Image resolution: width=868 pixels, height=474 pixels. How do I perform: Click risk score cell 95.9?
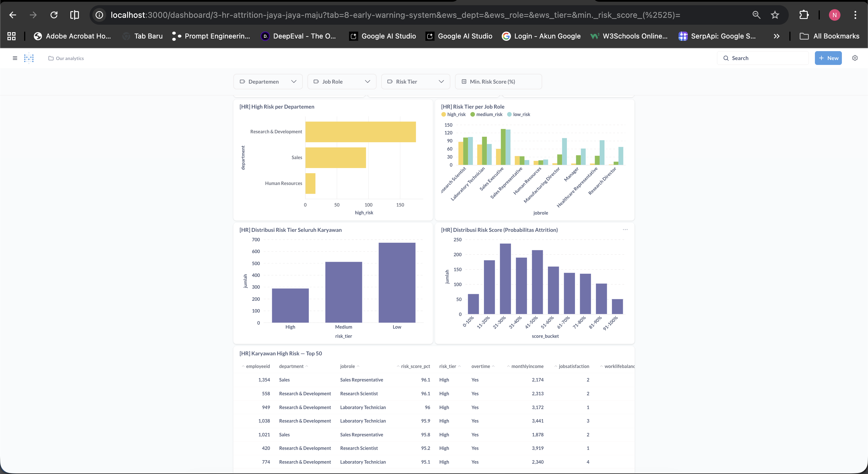(425, 421)
